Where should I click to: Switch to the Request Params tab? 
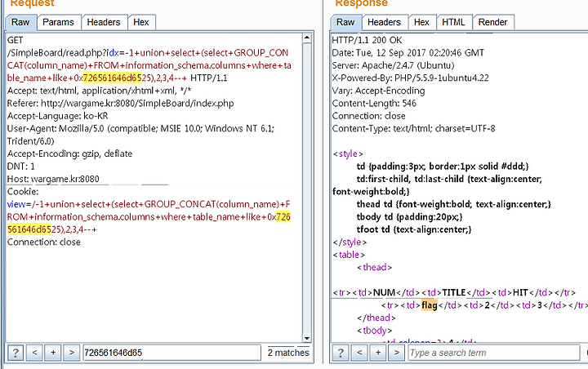(58, 23)
